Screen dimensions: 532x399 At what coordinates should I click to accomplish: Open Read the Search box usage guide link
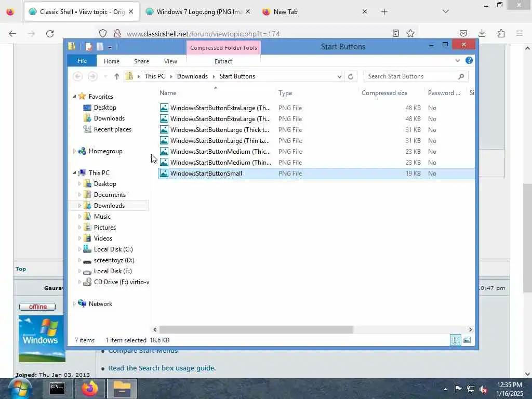pos(162,368)
